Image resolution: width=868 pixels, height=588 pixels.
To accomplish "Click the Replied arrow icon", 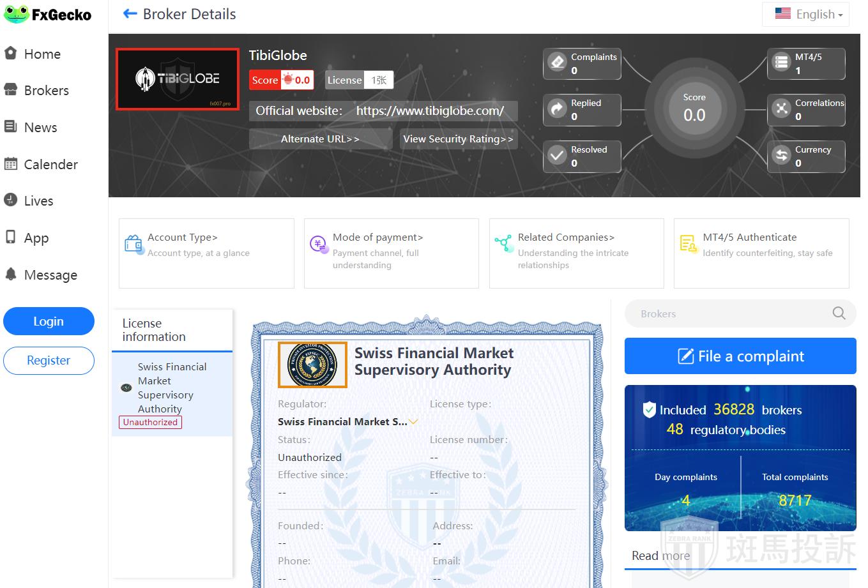I will 558,109.
